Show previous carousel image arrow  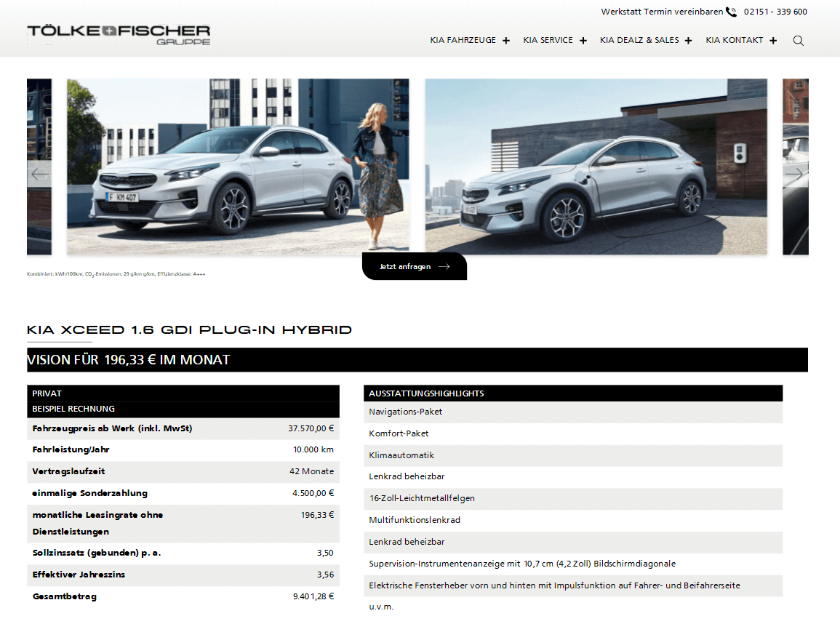(39, 174)
